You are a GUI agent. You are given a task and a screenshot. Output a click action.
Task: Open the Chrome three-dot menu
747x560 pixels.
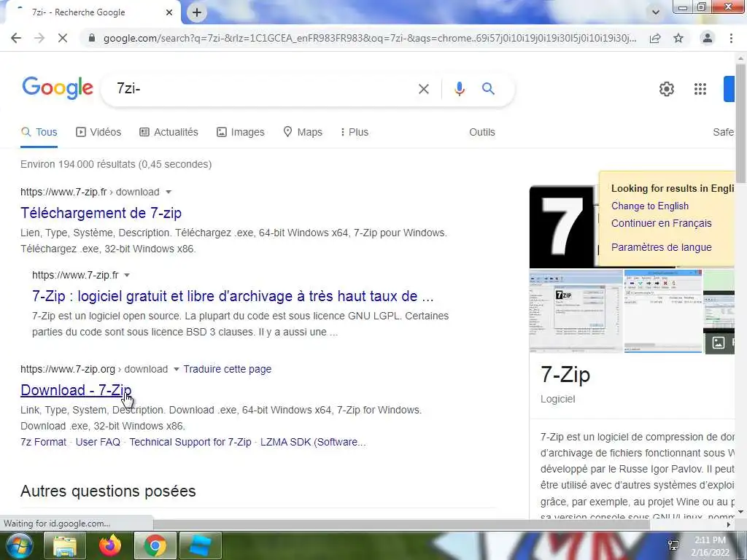731,38
